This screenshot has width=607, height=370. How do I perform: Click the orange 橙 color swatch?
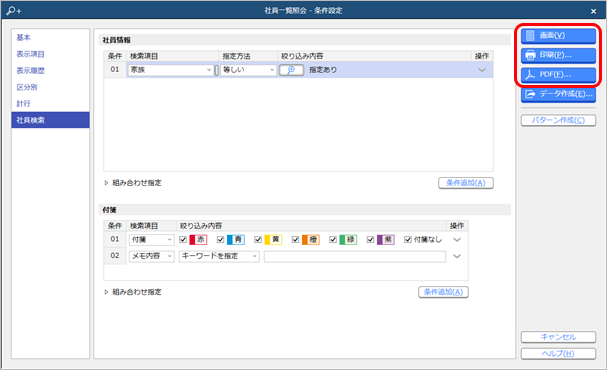[311, 240]
